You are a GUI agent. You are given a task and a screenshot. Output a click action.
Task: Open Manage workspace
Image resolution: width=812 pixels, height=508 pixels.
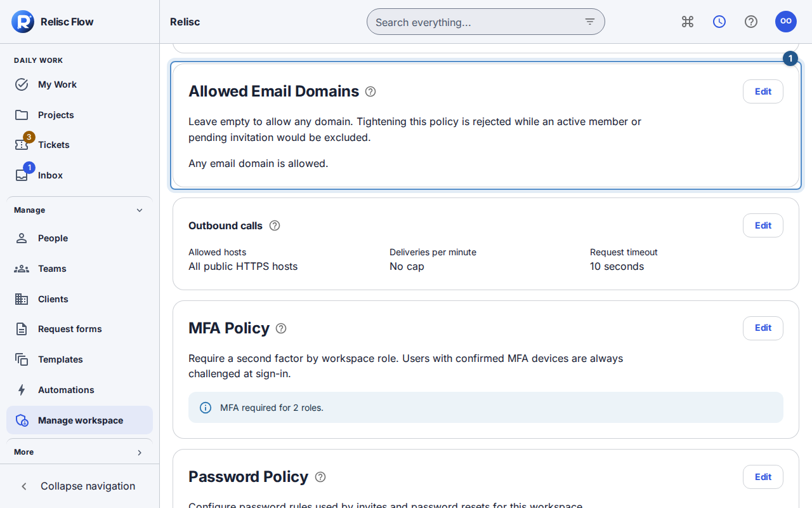[x=79, y=420]
